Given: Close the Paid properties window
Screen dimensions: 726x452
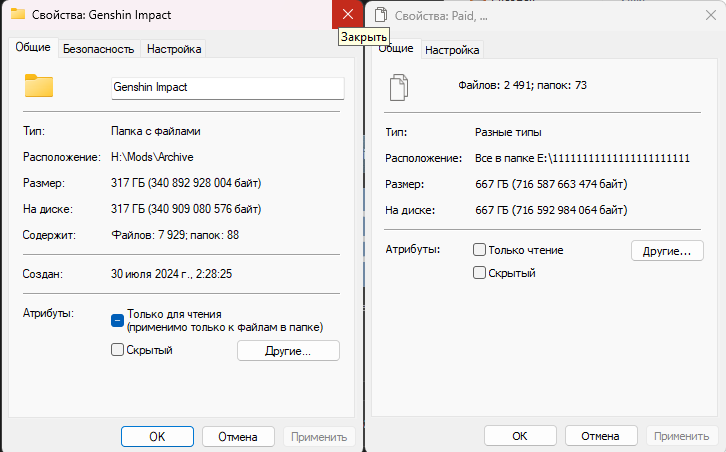Looking at the screenshot, I should tap(711, 16).
